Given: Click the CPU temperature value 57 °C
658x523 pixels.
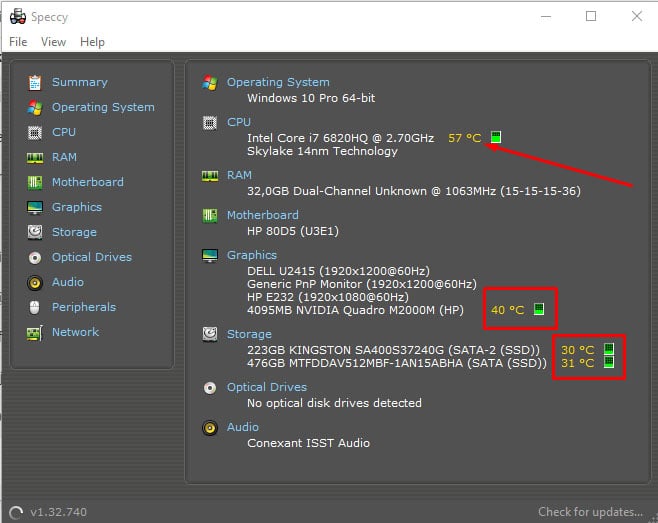Looking at the screenshot, I should [465, 138].
